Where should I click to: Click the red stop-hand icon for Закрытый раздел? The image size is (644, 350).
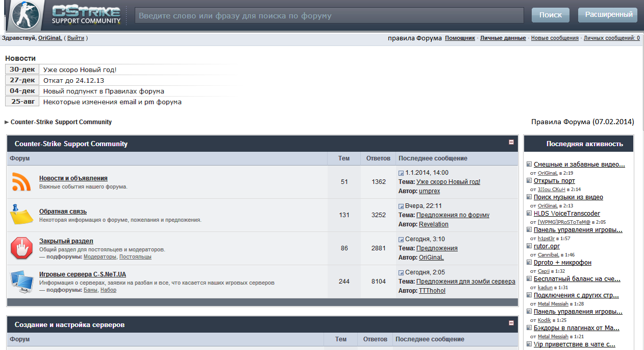click(x=21, y=248)
